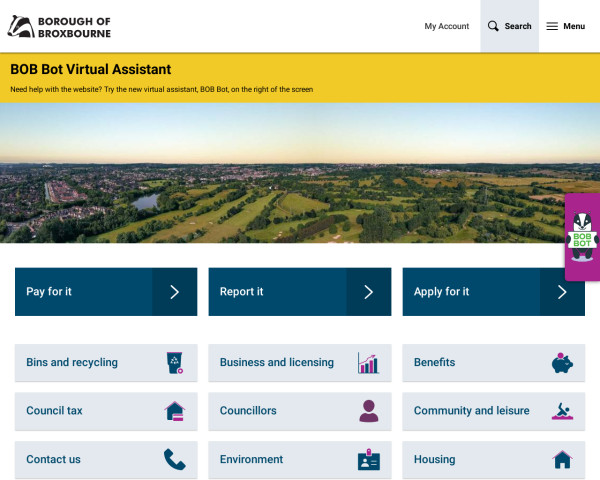Viewport: 600px width, 480px height.
Task: Click the Housing home icon
Action: click(562, 460)
